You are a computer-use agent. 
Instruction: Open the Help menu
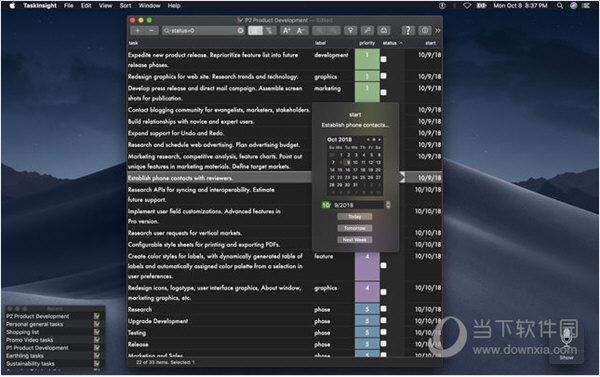pyautogui.click(x=174, y=6)
